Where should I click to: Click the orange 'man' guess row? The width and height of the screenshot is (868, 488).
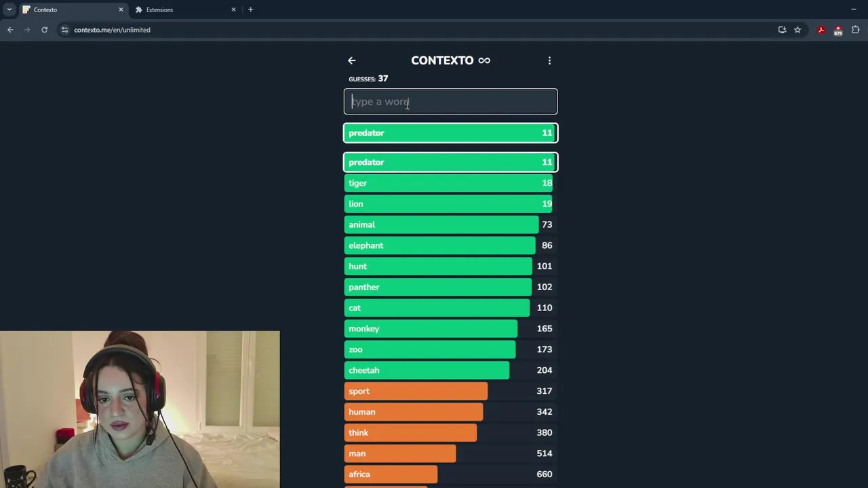pyautogui.click(x=450, y=453)
